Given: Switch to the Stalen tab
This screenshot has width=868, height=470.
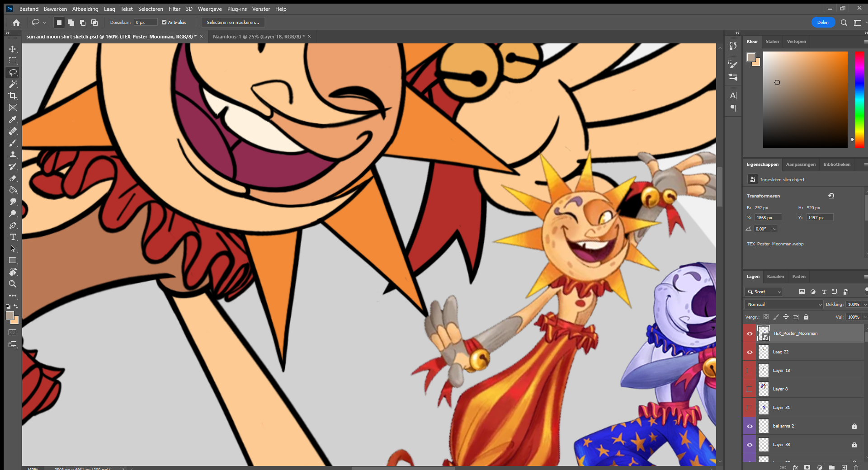Looking at the screenshot, I should click(772, 42).
